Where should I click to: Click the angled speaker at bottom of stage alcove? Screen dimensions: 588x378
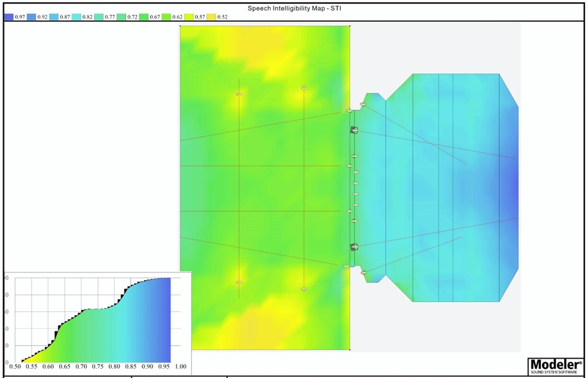pos(364,273)
